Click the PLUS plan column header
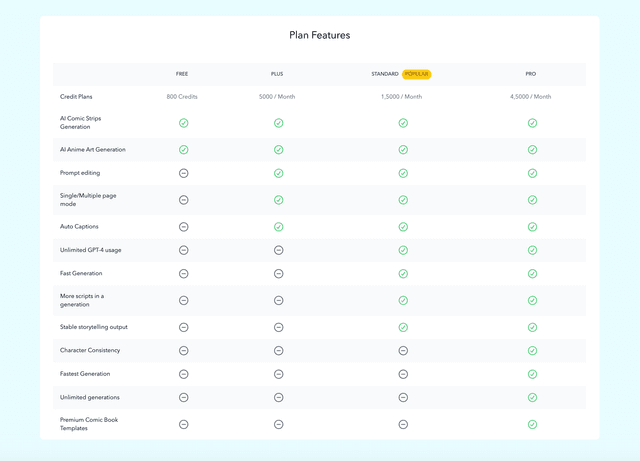The height and width of the screenshot is (461, 640). [x=277, y=74]
